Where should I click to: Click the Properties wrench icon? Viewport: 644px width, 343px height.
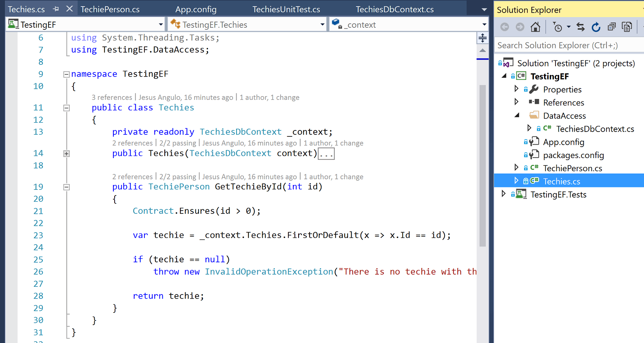click(x=534, y=89)
